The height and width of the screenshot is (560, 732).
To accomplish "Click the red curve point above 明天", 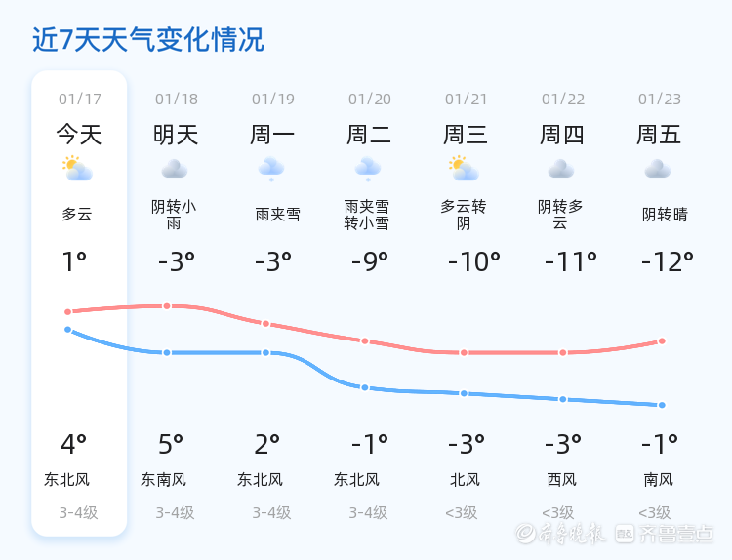I will point(167,306).
